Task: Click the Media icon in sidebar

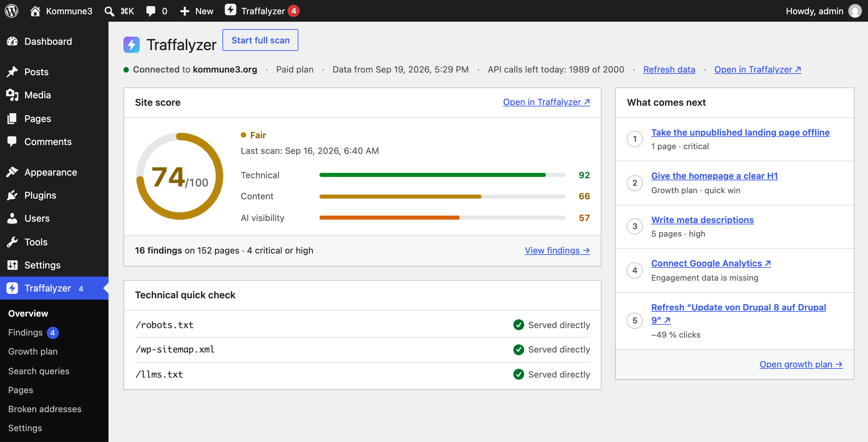Action: (12, 95)
